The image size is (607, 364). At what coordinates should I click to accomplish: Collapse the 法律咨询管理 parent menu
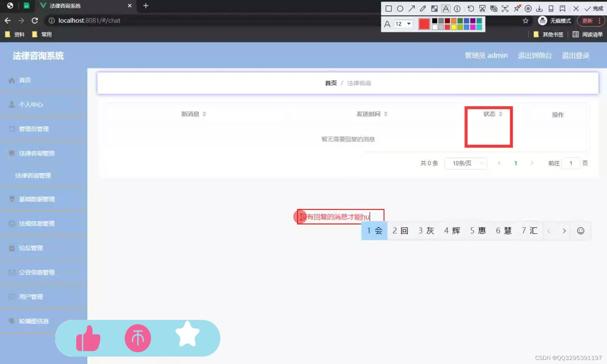44,153
